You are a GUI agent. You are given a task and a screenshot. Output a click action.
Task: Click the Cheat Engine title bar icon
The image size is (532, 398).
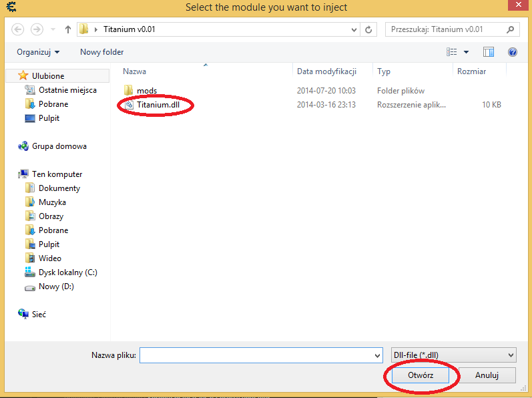pyautogui.click(x=11, y=7)
